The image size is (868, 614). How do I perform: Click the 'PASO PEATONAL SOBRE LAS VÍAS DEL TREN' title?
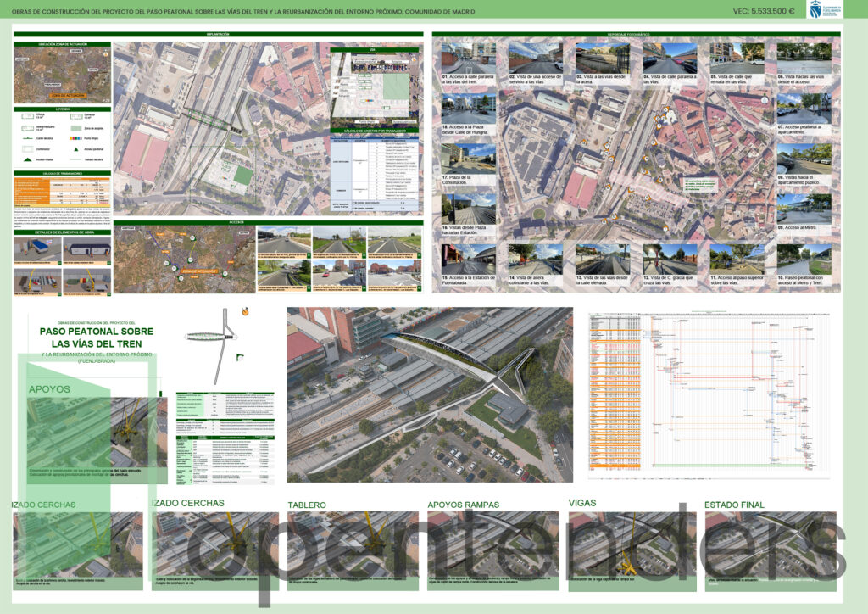(x=97, y=338)
